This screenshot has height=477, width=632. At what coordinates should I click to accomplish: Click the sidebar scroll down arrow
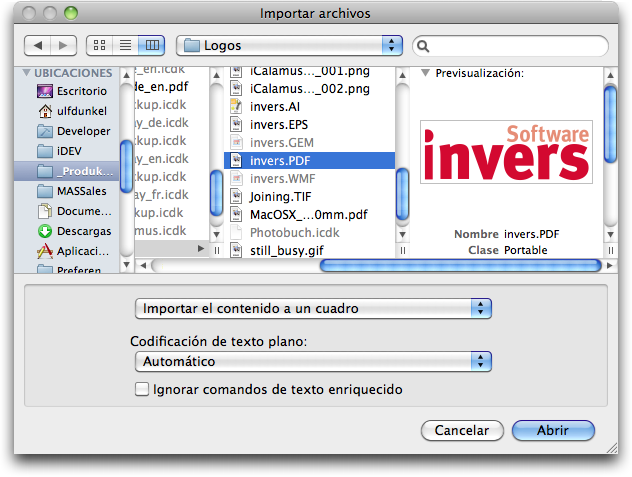[127, 265]
